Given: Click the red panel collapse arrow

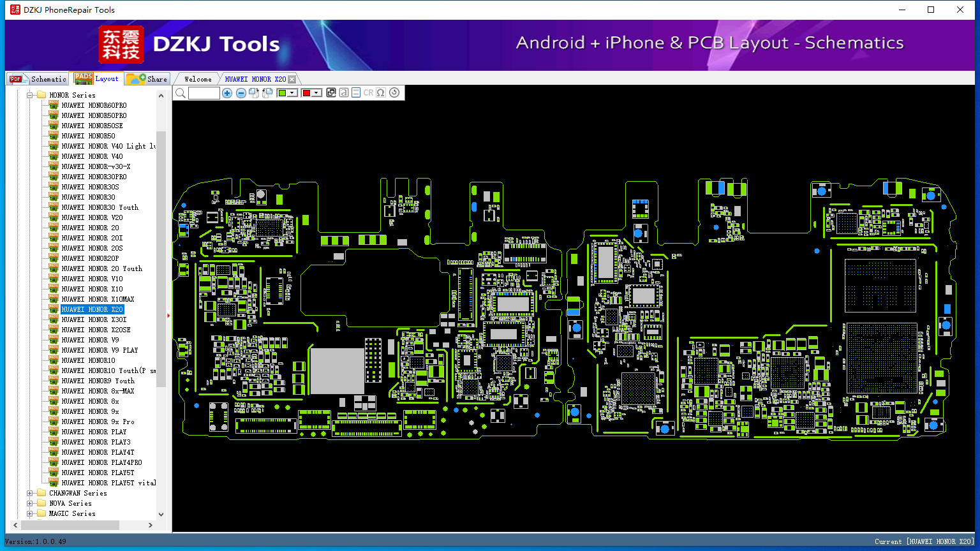Looking at the screenshot, I should pyautogui.click(x=168, y=315).
